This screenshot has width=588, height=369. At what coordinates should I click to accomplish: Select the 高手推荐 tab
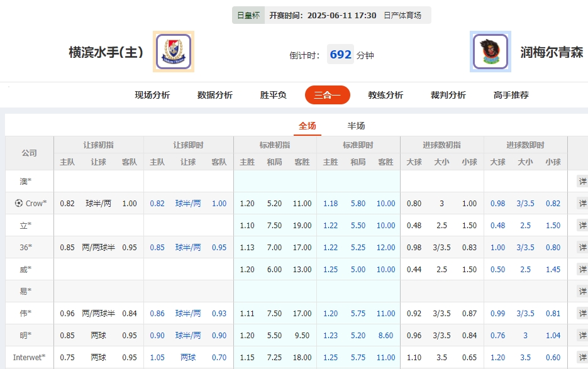click(x=511, y=95)
